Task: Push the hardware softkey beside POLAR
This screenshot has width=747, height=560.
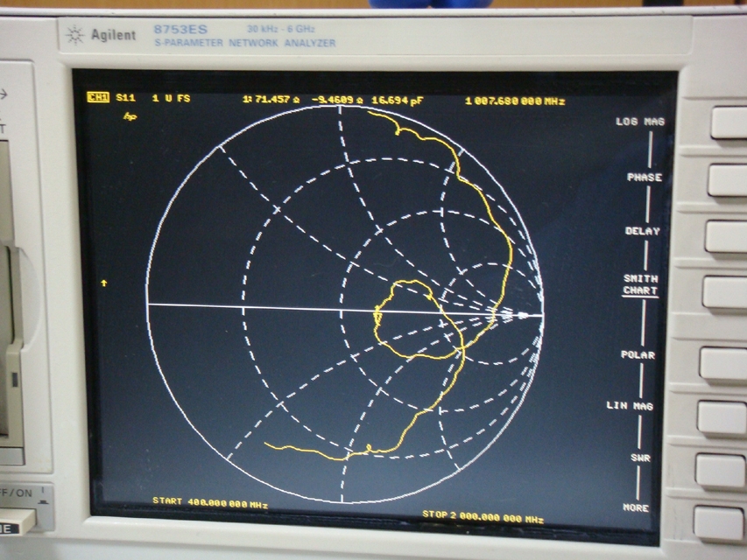Action: 722,363
